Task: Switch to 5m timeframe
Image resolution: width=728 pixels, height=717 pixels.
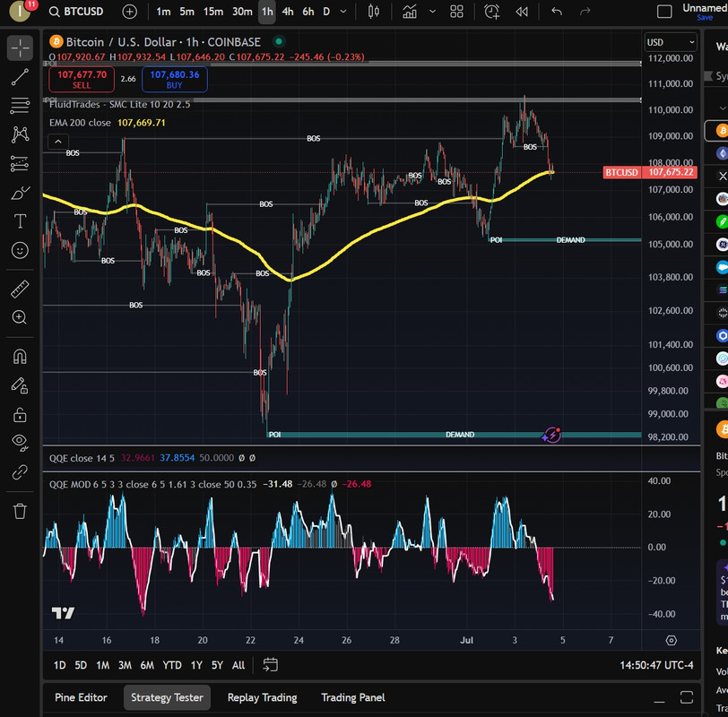Action: coord(187,12)
